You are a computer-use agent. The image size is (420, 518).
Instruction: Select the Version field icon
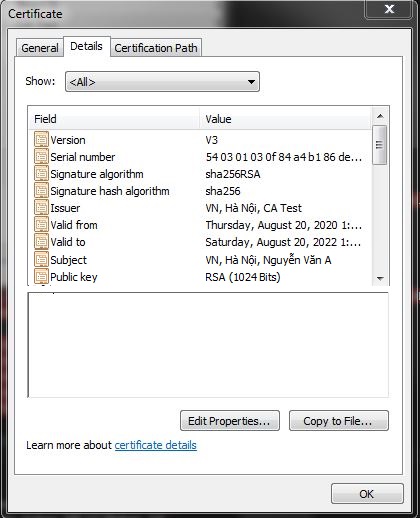tap(41, 140)
